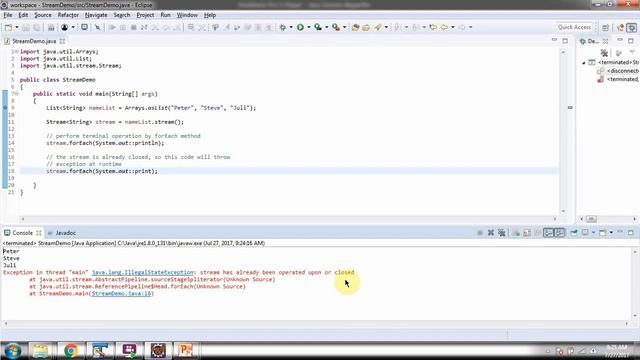Open the External Tools dropdown arrow
The width and height of the screenshot is (640, 360).
tap(344, 27)
